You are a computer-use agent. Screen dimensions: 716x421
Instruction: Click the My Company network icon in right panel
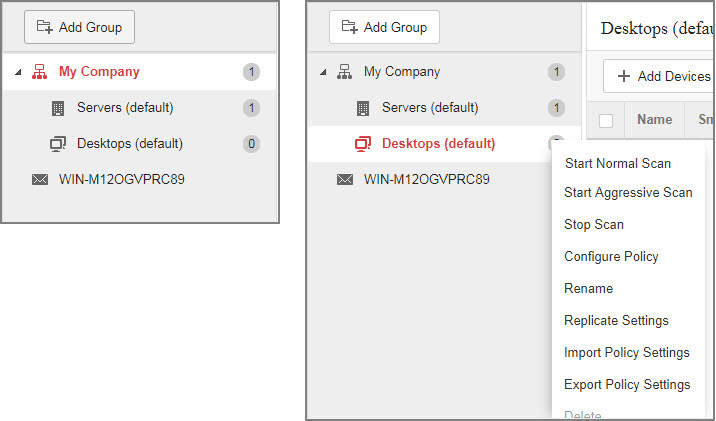point(344,72)
